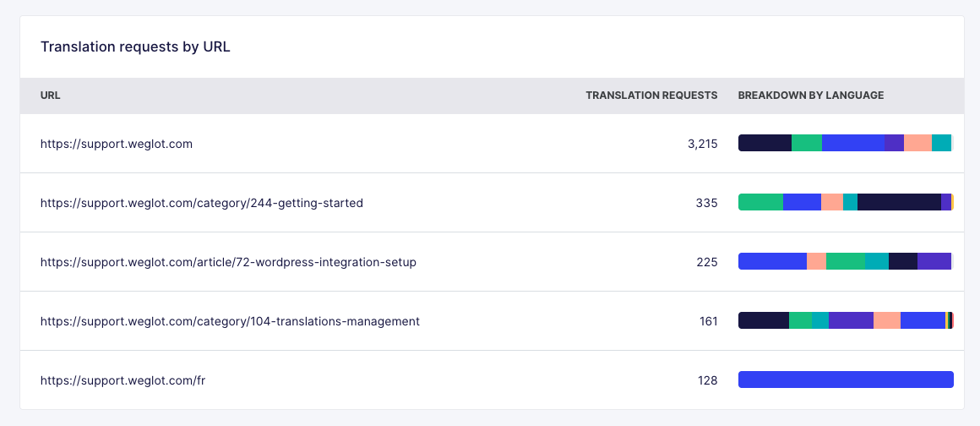
Task: Open the 104-translations-management category URL
Action: pyautogui.click(x=230, y=321)
